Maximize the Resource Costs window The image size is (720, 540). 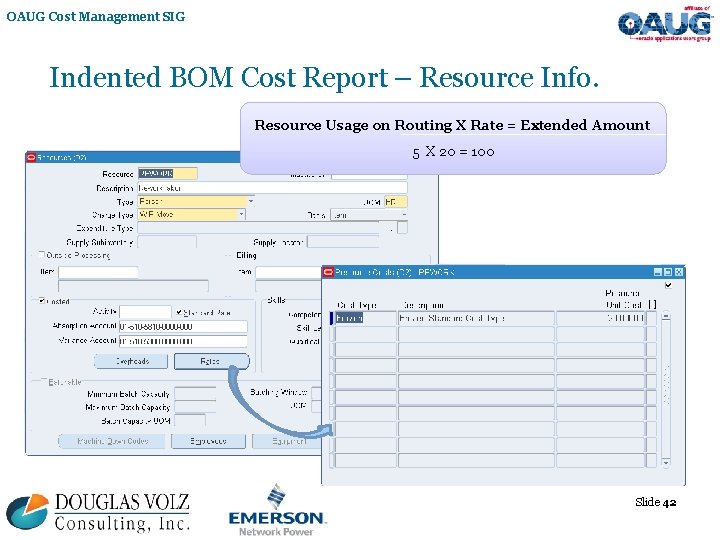pos(669,272)
